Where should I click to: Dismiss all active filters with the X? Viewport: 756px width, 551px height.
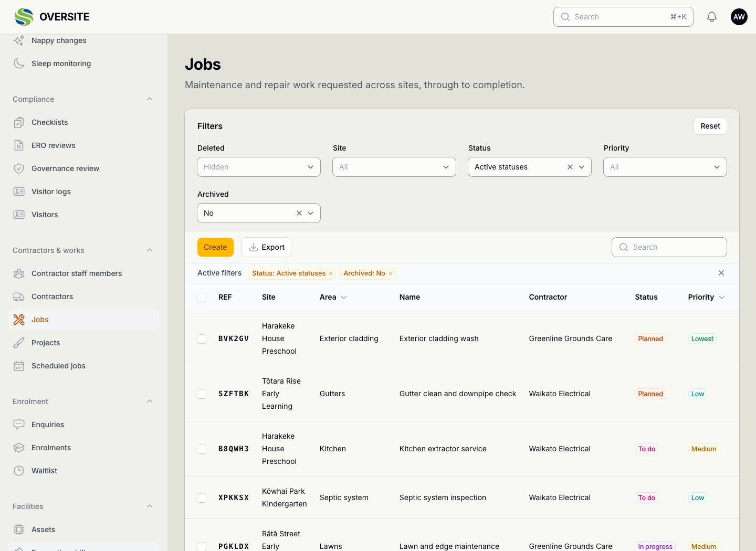pyautogui.click(x=721, y=273)
